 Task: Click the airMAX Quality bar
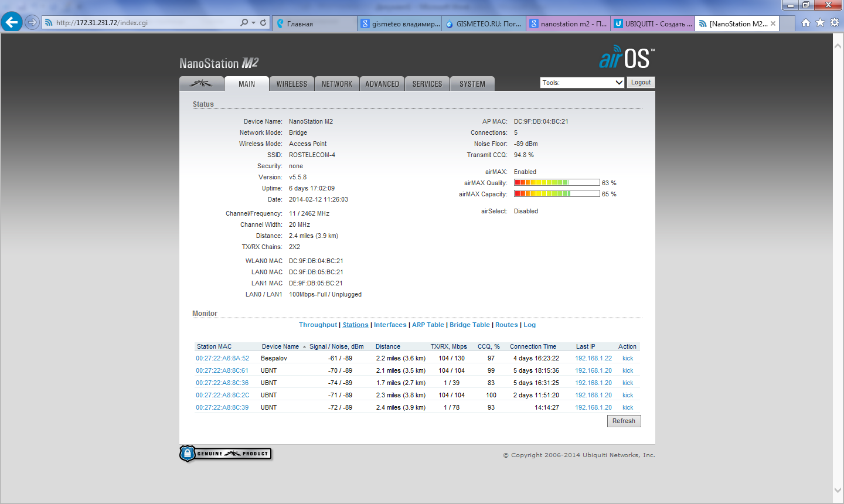[x=557, y=182]
